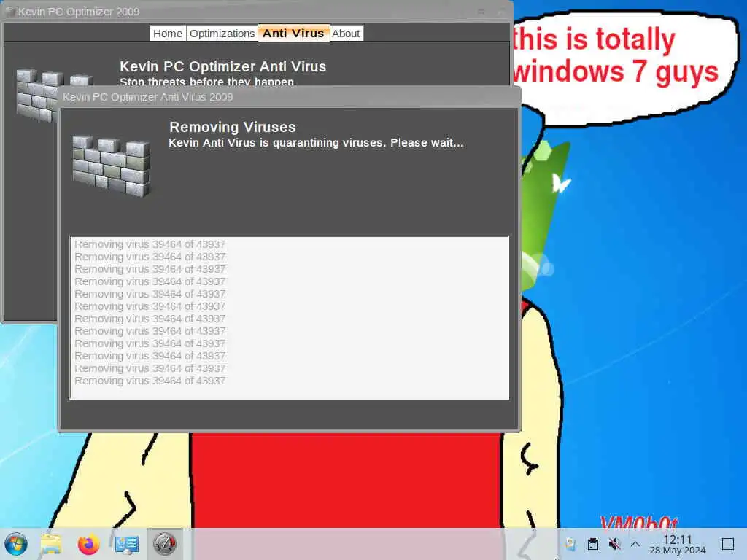Select the speedometer Kevin PC Optimizer taskbar item
747x560 pixels.
pyautogui.click(x=164, y=544)
